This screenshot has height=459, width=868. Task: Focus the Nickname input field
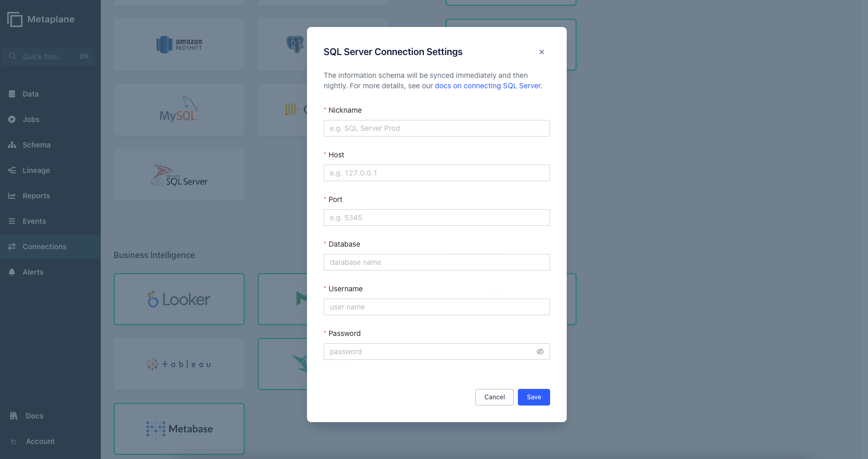pyautogui.click(x=437, y=128)
